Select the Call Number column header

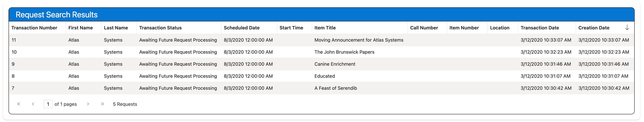pyautogui.click(x=424, y=28)
